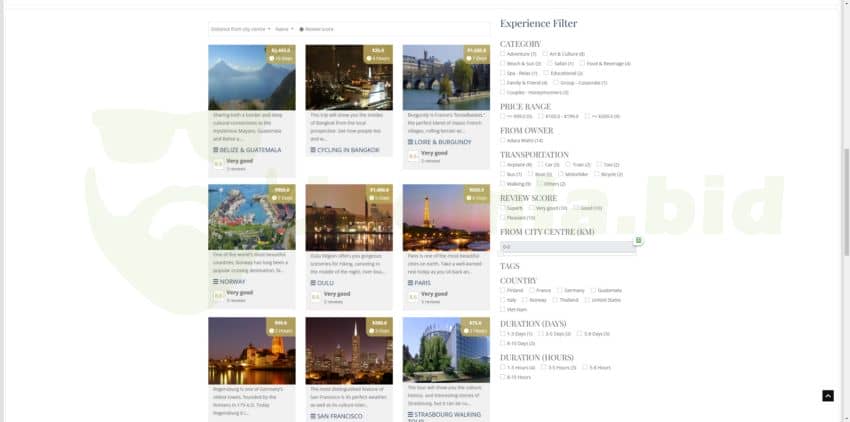Image resolution: width=850 pixels, height=422 pixels.
Task: Expand the Tags filter section
Action: tap(510, 266)
